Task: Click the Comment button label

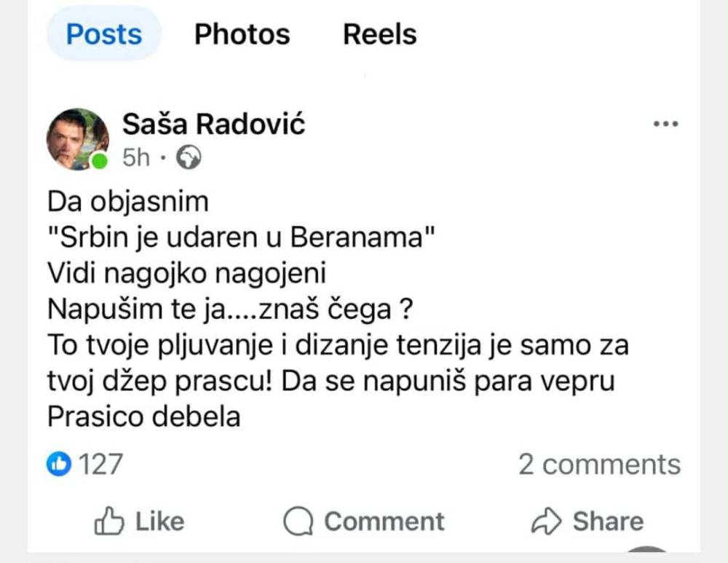Action: [x=384, y=521]
